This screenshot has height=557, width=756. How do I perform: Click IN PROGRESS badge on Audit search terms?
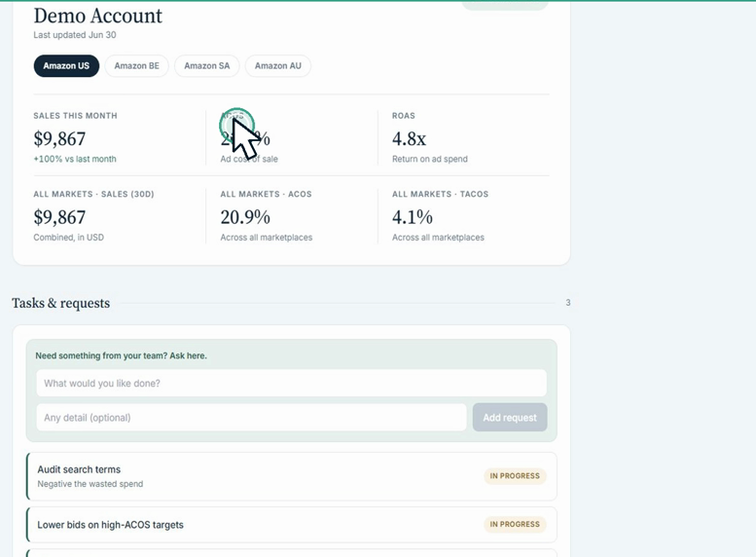515,476
